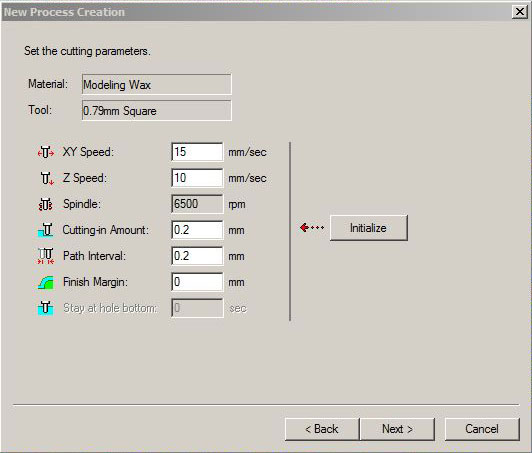Reset parameters with the Initialize button
The height and width of the screenshot is (453, 532).
pyautogui.click(x=369, y=228)
